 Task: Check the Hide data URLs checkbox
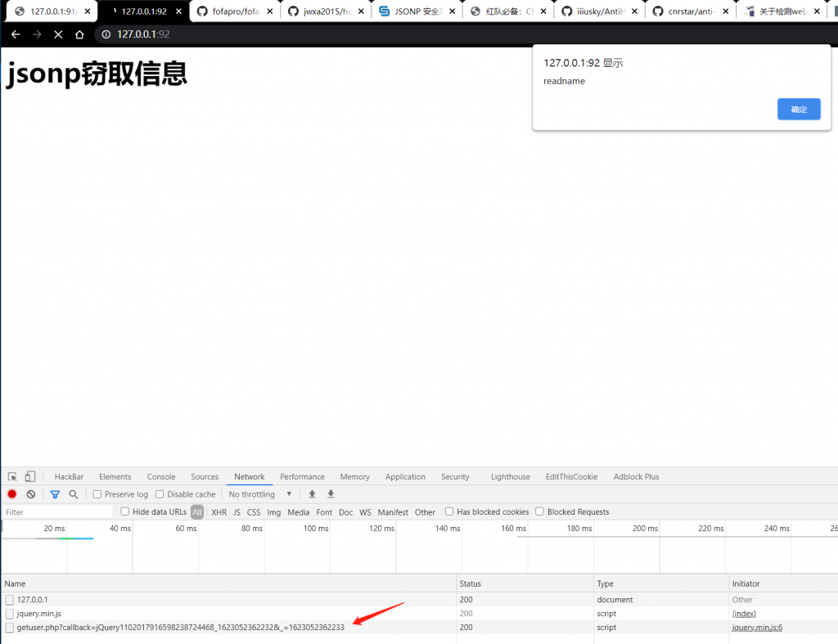coord(124,511)
